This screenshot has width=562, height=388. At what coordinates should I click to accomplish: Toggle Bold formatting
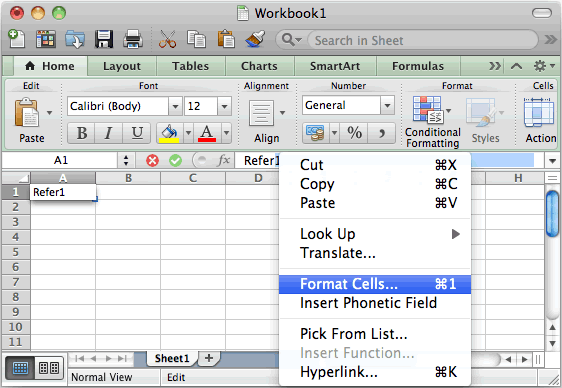coord(81,133)
